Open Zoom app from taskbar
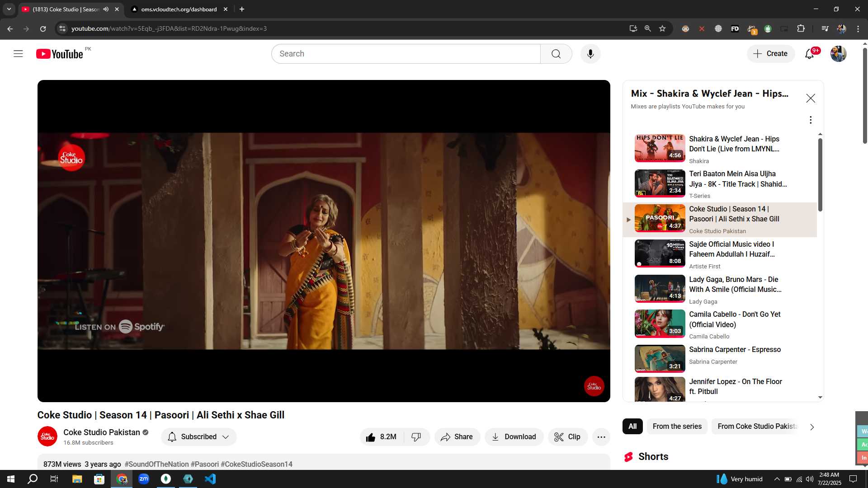Viewport: 868px width, 488px height. click(144, 479)
